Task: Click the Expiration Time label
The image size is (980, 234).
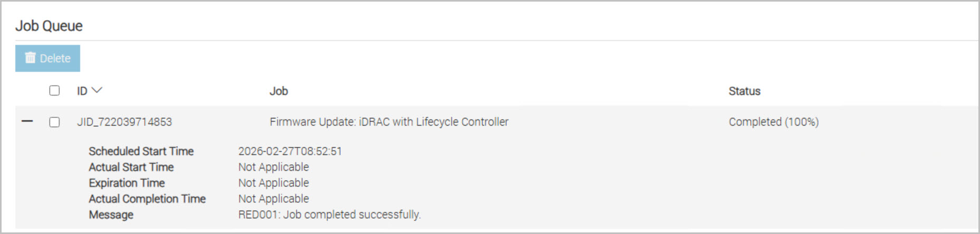Action: 127,183
